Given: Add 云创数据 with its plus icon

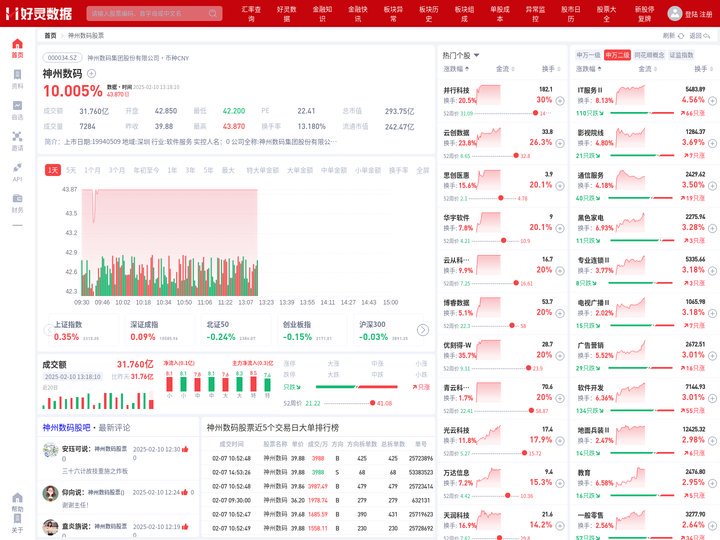Looking at the screenshot, I should pos(560,143).
